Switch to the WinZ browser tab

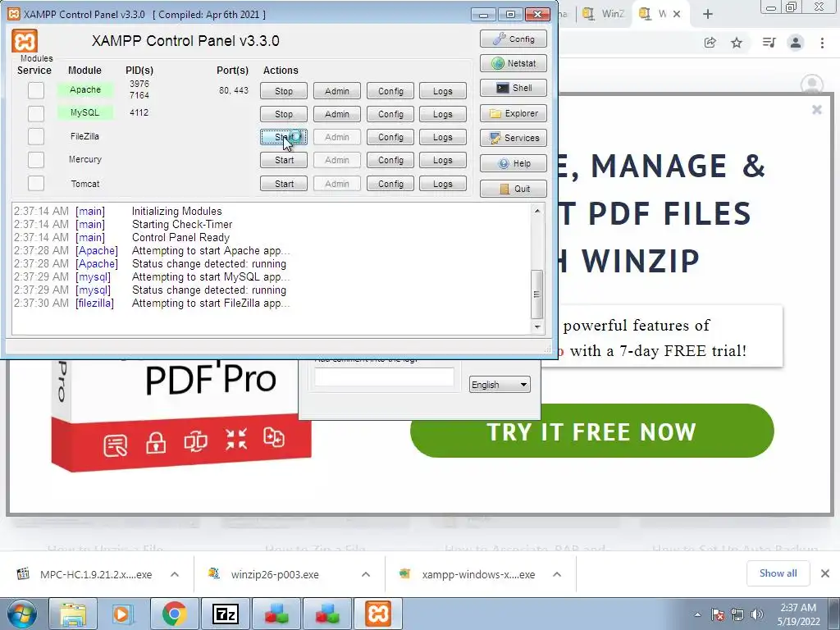(603, 14)
